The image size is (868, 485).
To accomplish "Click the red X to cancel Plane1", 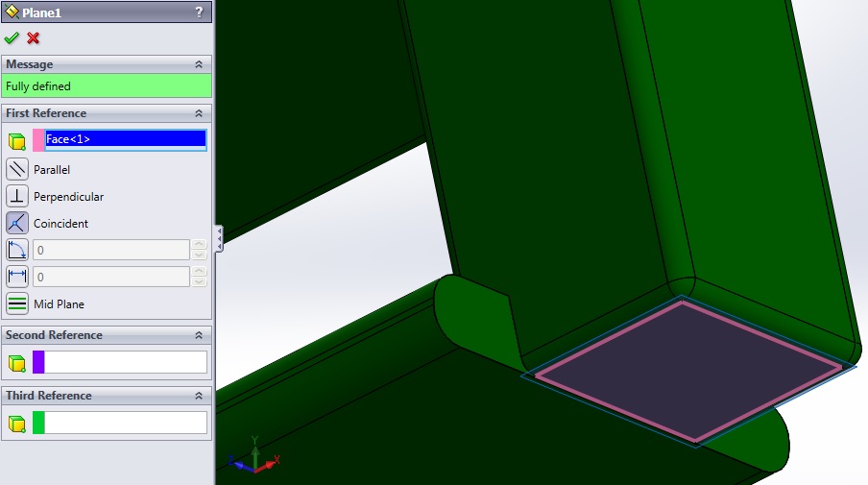I will coord(34,38).
